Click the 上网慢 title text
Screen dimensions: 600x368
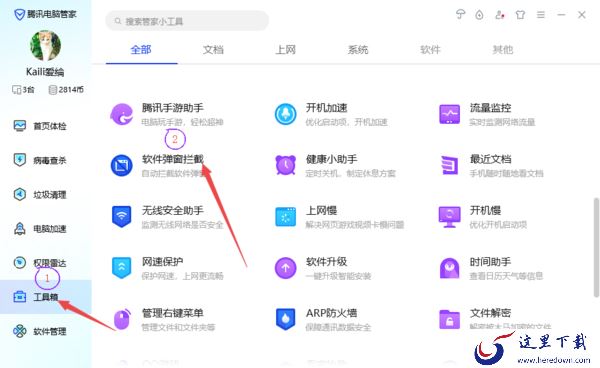[x=321, y=210]
